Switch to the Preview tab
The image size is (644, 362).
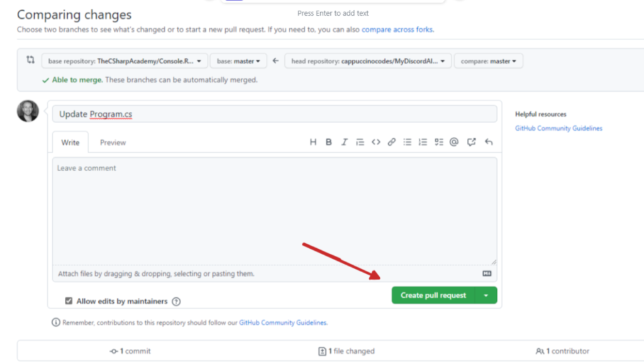click(x=113, y=143)
